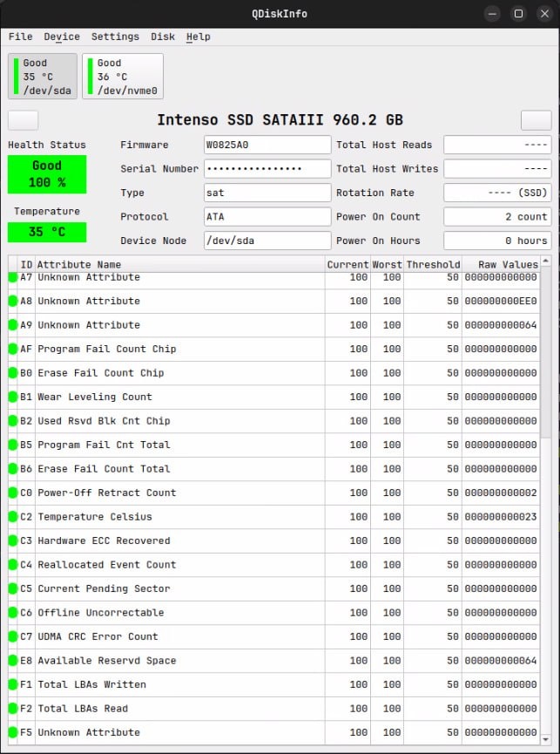This screenshot has height=754, width=560.
Task: Click green status dot for Power-Off Retract Count
Action: pyautogui.click(x=13, y=492)
